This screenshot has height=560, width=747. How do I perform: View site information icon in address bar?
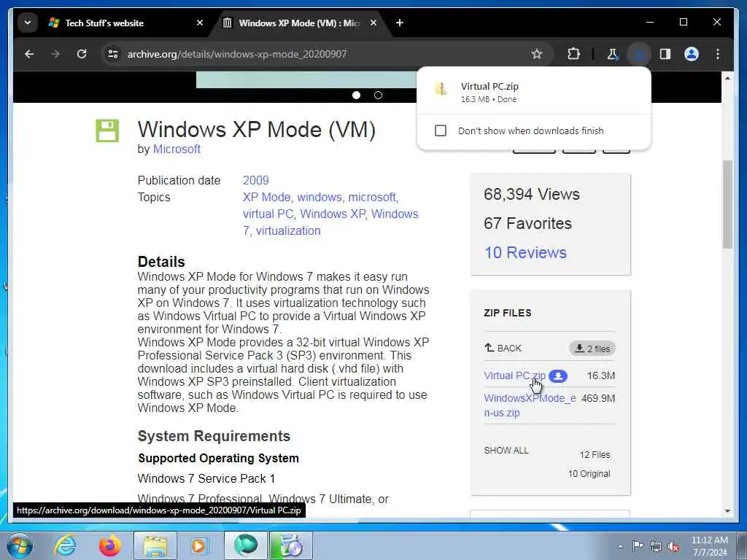point(113,54)
